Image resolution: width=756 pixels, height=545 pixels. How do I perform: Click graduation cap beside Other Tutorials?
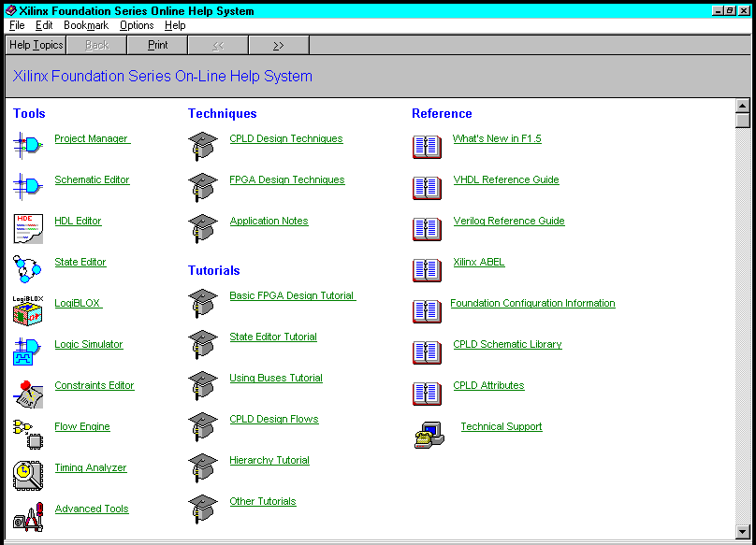[203, 509]
